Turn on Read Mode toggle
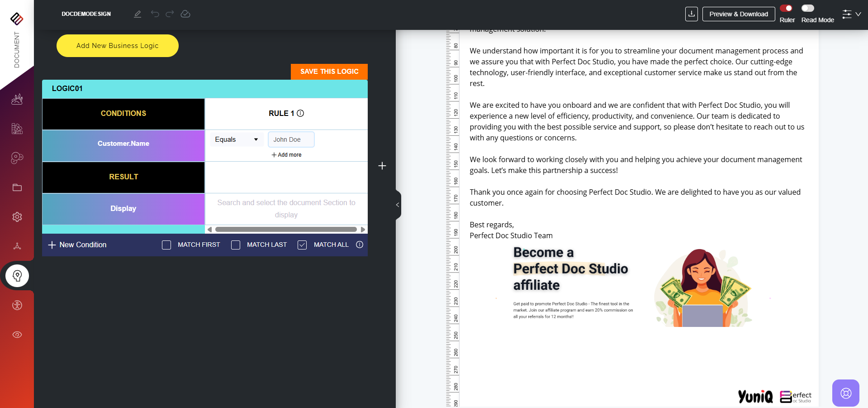This screenshot has height=408, width=868. [x=808, y=8]
